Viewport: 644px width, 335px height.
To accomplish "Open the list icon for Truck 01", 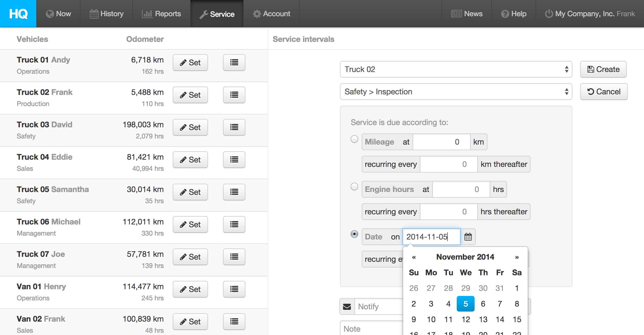I will 234,63.
